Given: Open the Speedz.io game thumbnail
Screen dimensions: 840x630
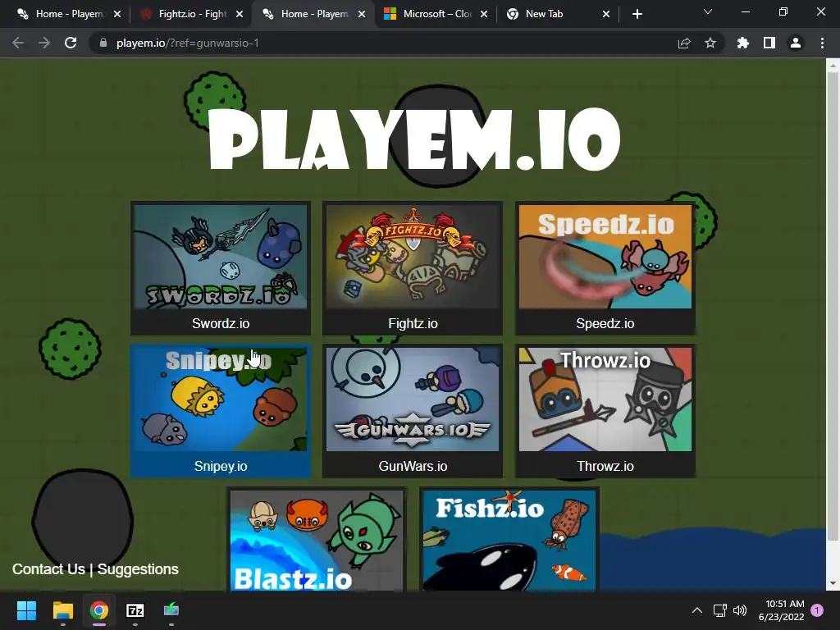Looking at the screenshot, I should 605,257.
